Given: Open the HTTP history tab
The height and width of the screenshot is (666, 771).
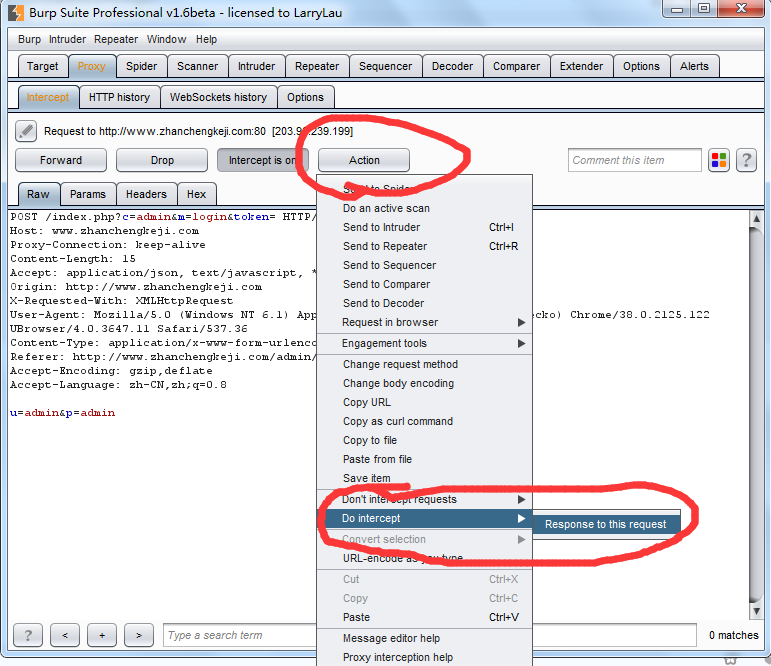Looking at the screenshot, I should tap(119, 97).
